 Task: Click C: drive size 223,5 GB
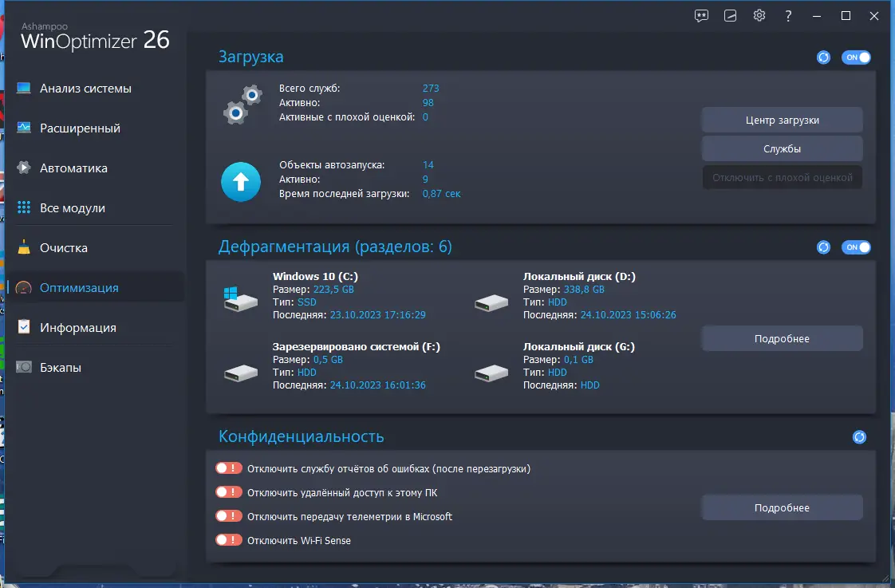pos(333,290)
